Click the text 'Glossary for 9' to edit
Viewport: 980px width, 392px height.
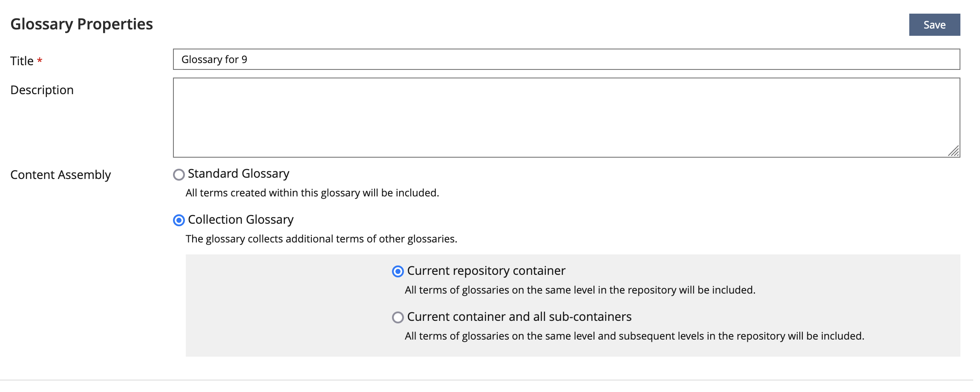[216, 59]
